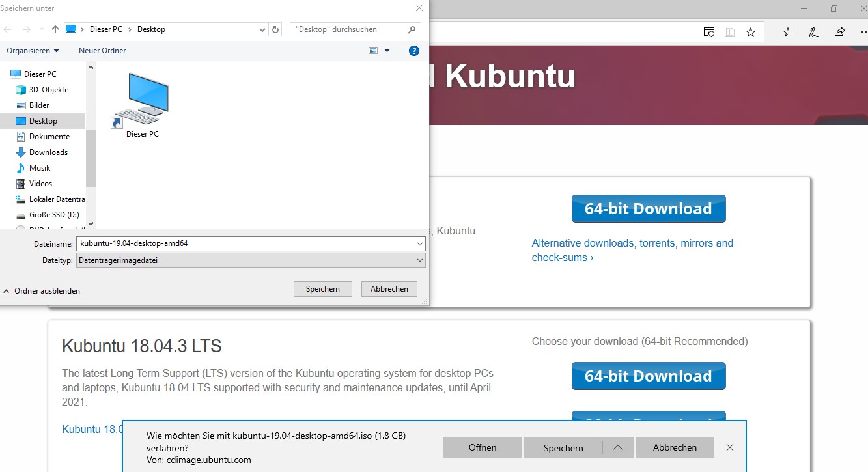The image size is (868, 472).
Task: Open Downloads folder in the sidebar
Action: (48, 152)
